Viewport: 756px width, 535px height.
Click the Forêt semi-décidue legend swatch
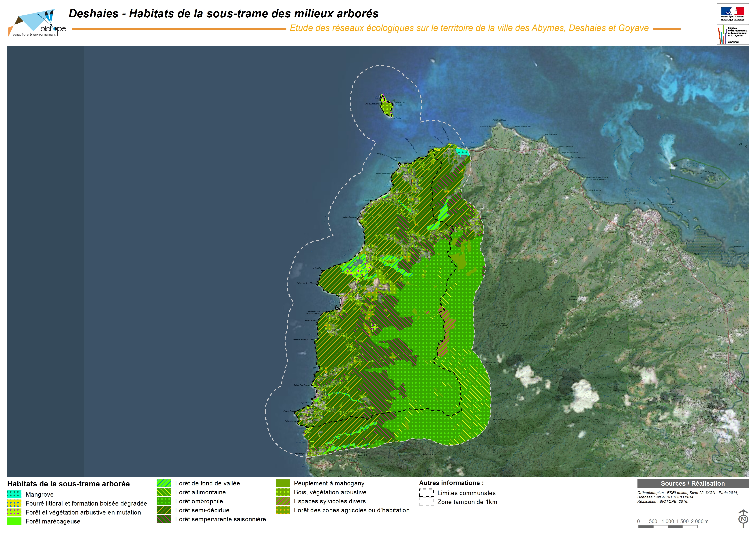[x=164, y=510]
